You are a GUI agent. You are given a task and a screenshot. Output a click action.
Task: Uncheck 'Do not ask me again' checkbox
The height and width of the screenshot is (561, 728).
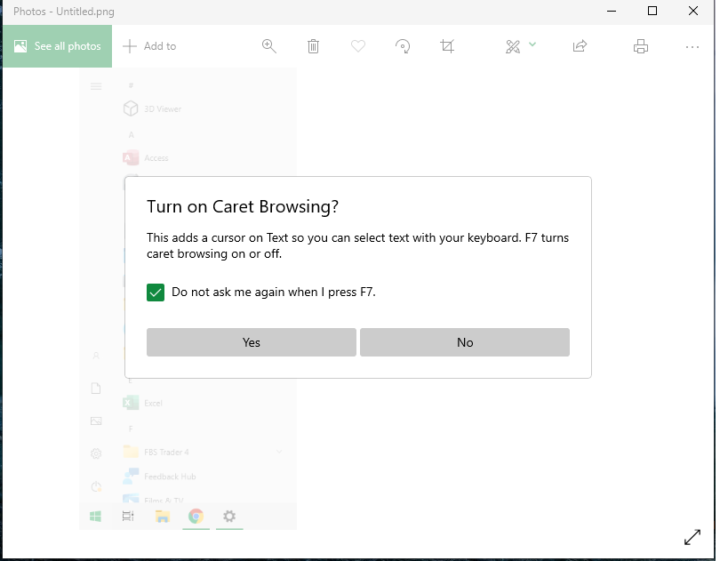coord(156,293)
